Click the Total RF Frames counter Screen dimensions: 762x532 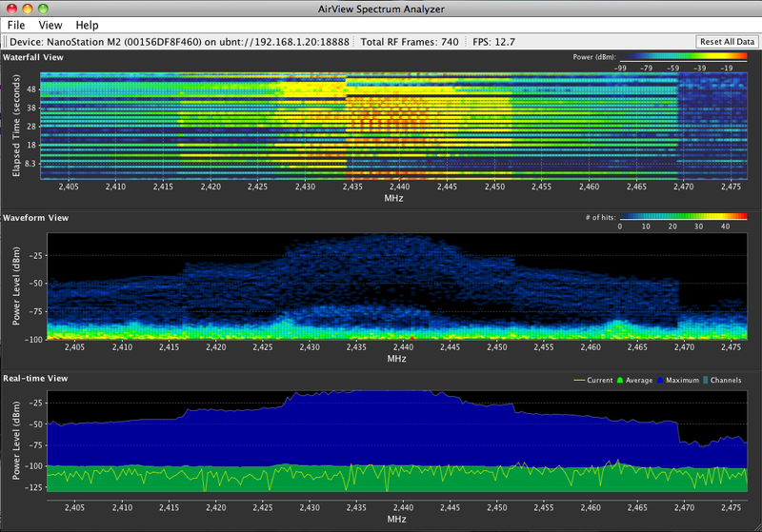tap(410, 42)
